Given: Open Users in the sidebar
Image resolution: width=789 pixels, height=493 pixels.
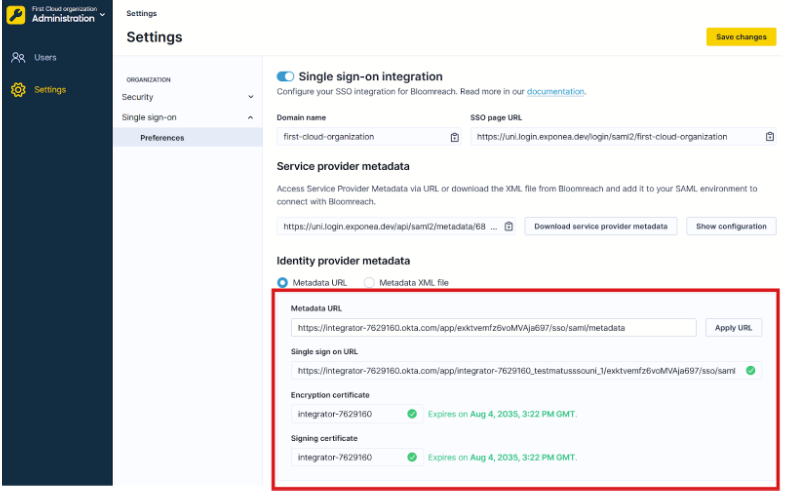Looking at the screenshot, I should click(x=45, y=58).
